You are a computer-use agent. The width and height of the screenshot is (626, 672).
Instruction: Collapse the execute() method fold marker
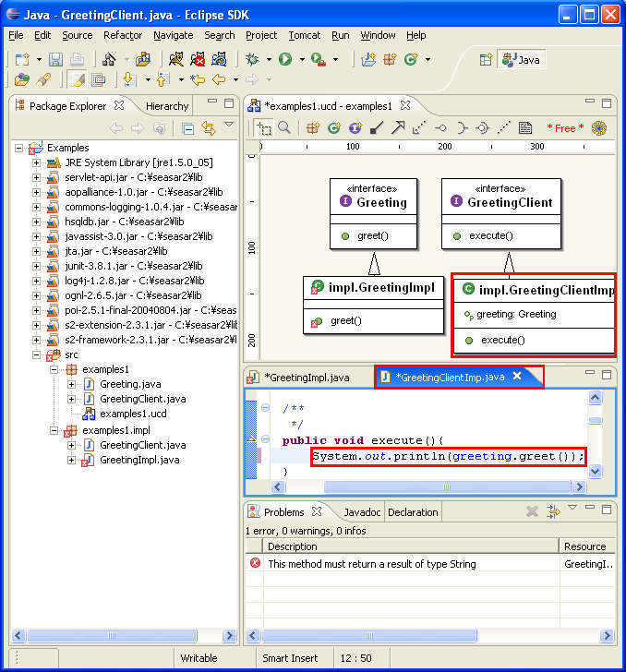pos(264,440)
